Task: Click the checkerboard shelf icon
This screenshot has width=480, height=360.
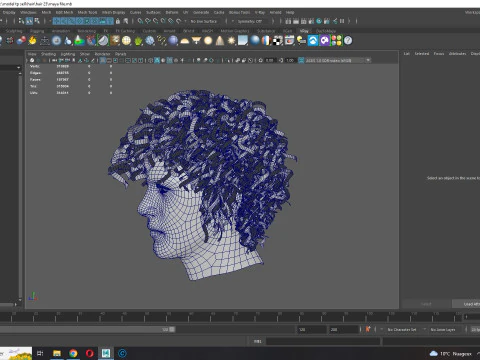Action: point(278,41)
